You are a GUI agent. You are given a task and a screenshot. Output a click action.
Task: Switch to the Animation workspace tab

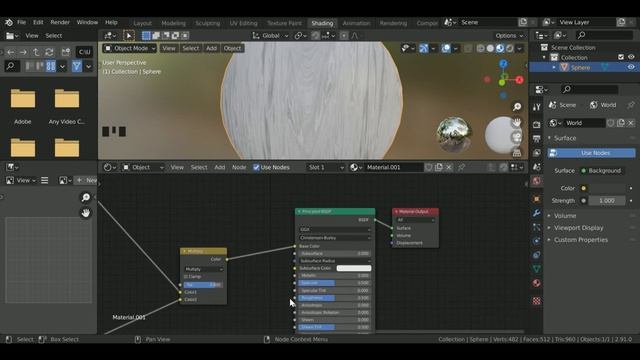pos(356,23)
